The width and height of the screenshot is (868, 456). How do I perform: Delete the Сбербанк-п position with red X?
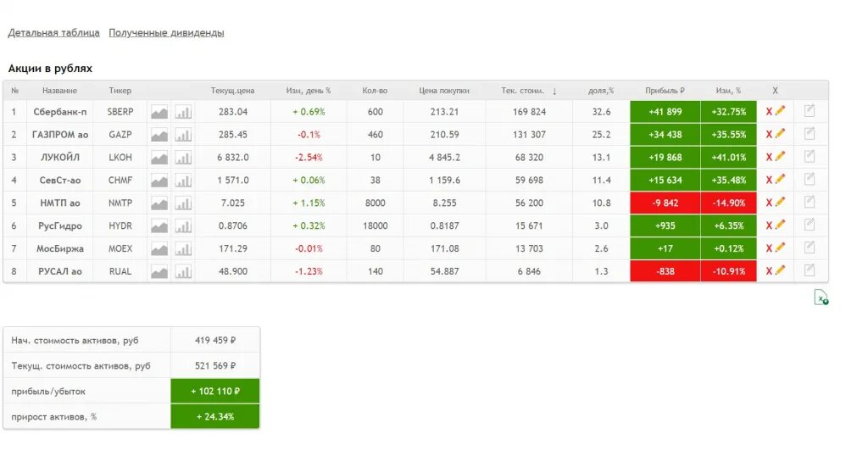pyautogui.click(x=769, y=112)
